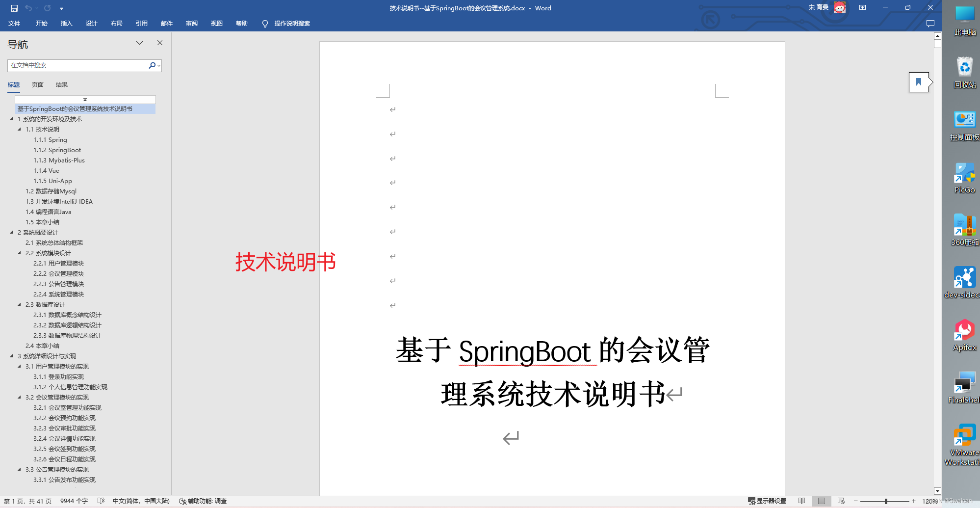
Task: Go to heading 3.2.5 会议签到功能实现
Action: (x=65, y=449)
